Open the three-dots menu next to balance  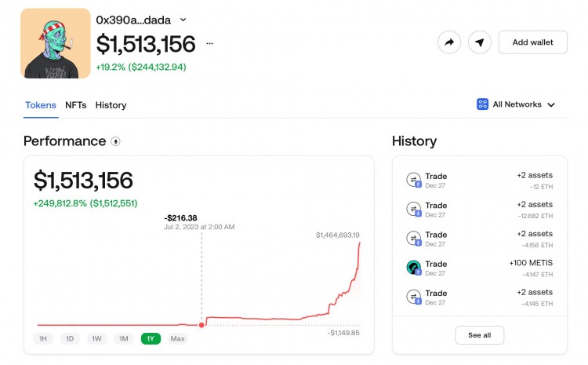coord(209,43)
